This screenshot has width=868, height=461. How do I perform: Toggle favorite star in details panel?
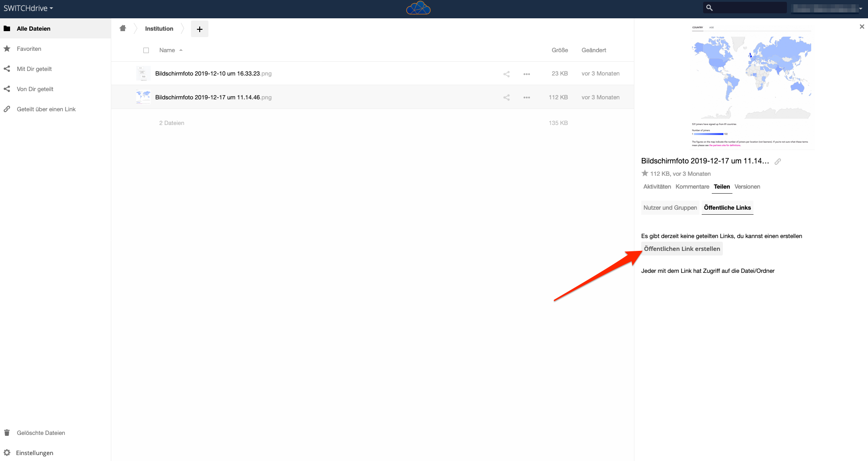click(645, 174)
